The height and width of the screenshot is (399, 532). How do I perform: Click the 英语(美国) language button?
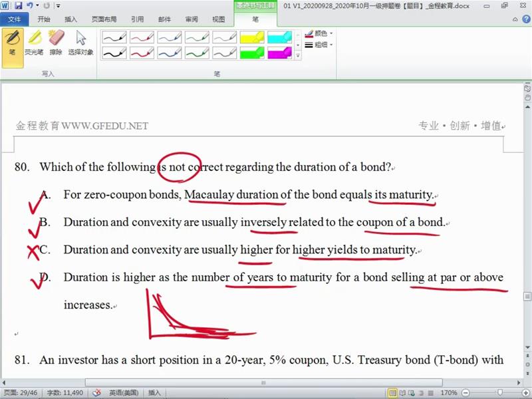click(x=123, y=393)
